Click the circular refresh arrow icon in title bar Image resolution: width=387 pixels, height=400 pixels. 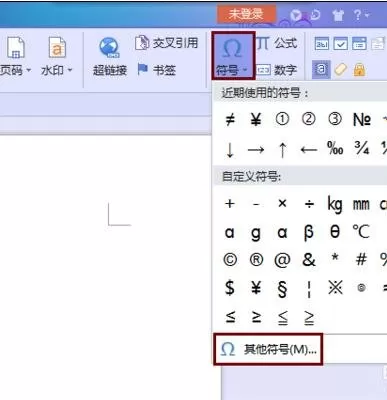tap(315, 15)
